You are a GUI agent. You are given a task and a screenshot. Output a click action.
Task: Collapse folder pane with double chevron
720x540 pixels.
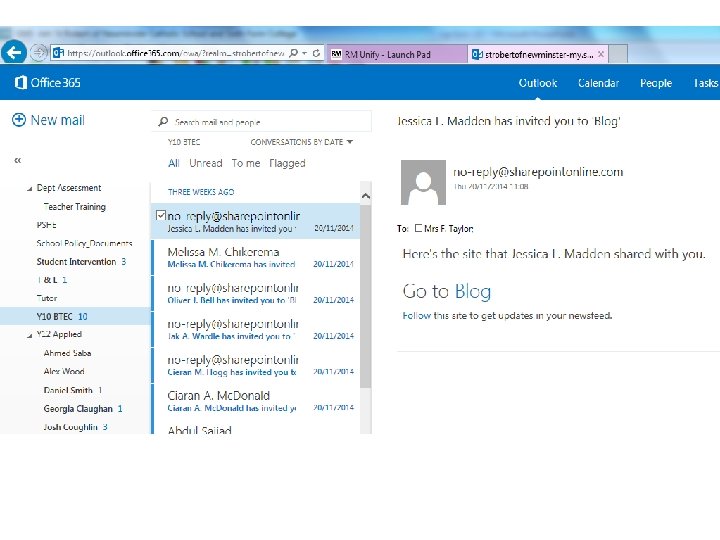point(17,160)
